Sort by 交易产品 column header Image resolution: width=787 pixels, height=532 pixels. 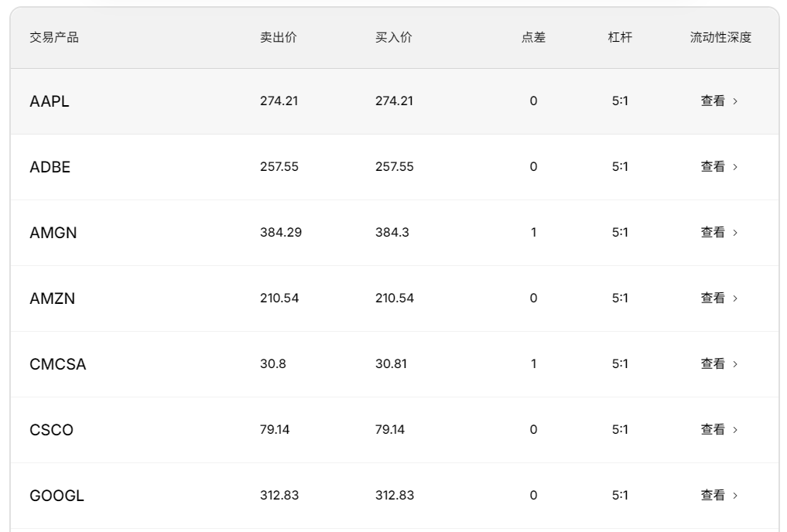pyautogui.click(x=54, y=38)
